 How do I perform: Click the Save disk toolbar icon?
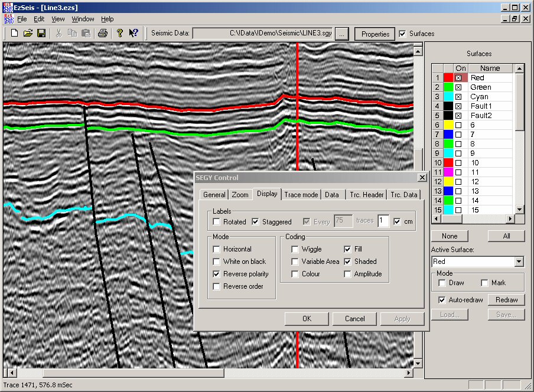[x=40, y=34]
